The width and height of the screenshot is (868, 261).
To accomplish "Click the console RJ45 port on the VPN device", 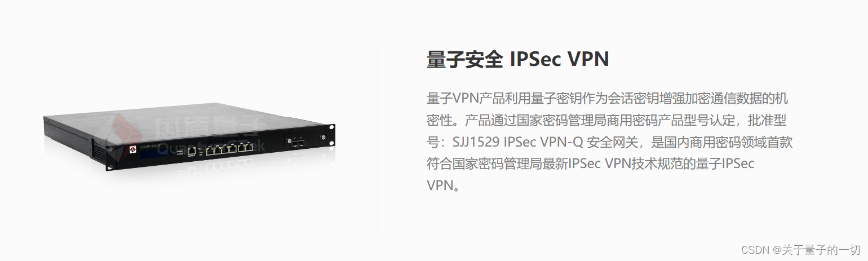I will (192, 151).
